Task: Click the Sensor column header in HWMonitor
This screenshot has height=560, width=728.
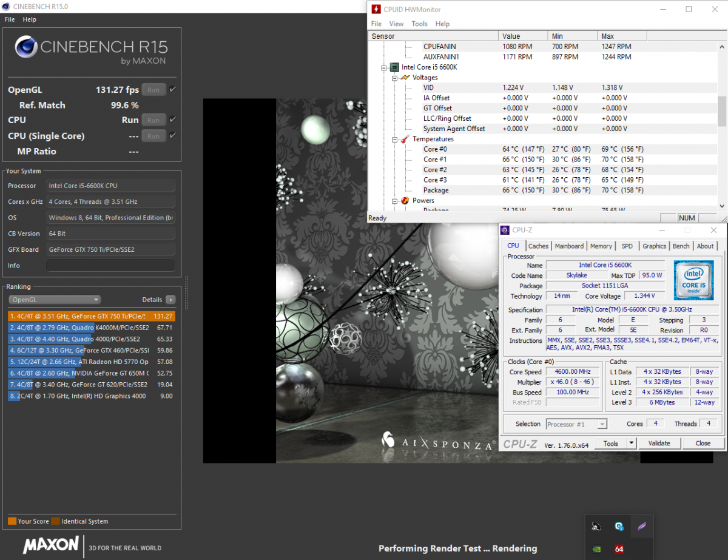Action: [433, 36]
